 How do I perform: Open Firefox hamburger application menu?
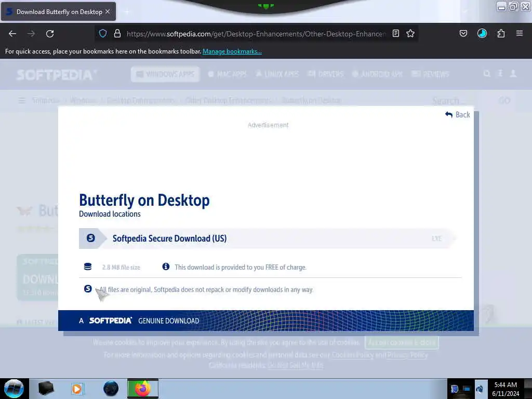click(x=520, y=33)
